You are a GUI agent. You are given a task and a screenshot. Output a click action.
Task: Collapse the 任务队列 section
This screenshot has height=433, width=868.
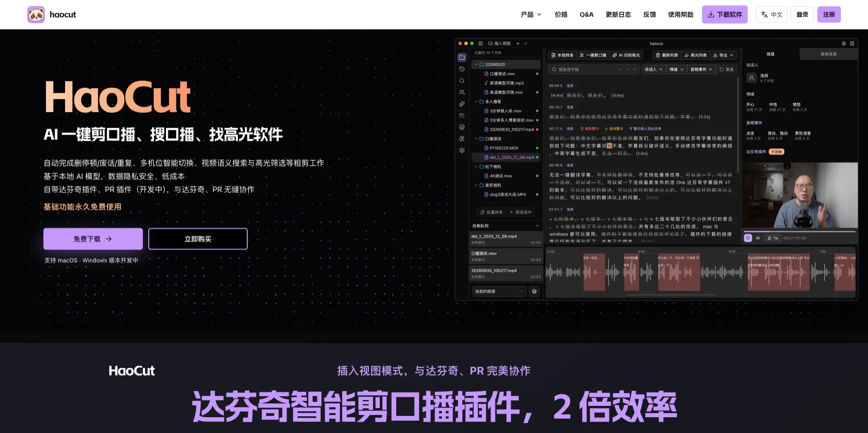[x=537, y=226]
